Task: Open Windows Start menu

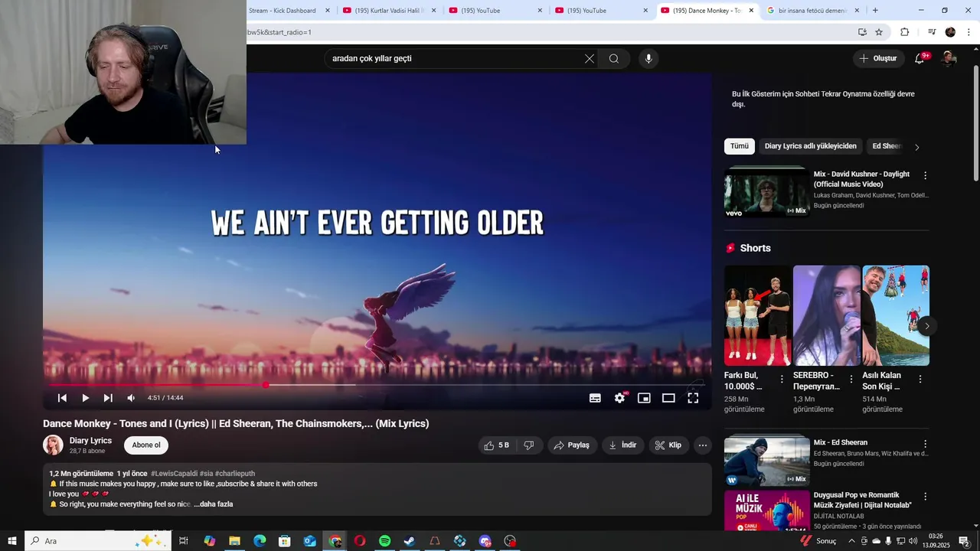Action: pyautogui.click(x=12, y=541)
